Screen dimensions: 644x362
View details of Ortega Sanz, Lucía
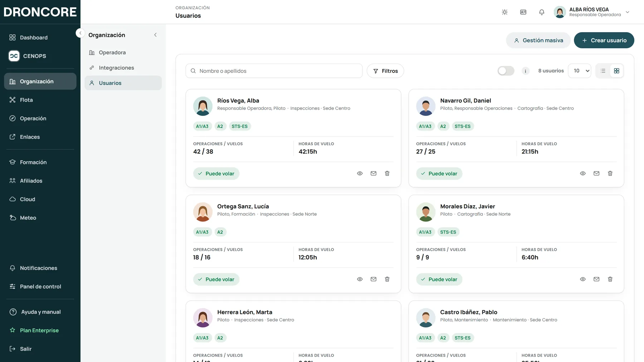click(360, 279)
